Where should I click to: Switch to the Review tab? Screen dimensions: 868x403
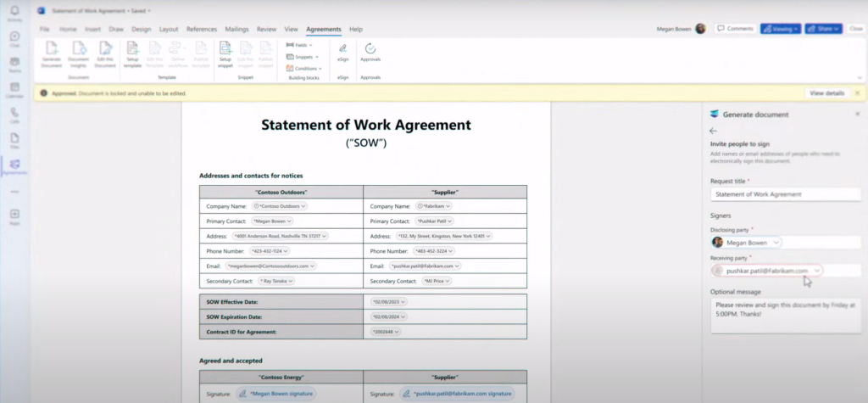(x=267, y=29)
